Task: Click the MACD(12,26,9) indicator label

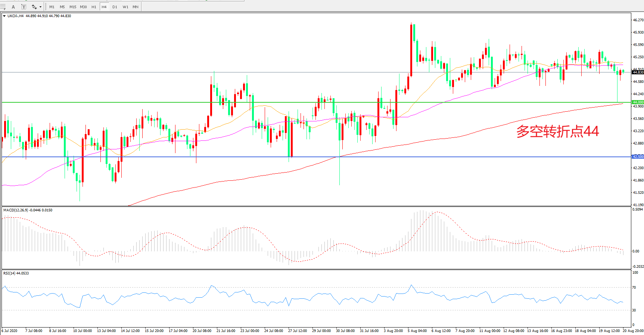Action: tap(28, 210)
